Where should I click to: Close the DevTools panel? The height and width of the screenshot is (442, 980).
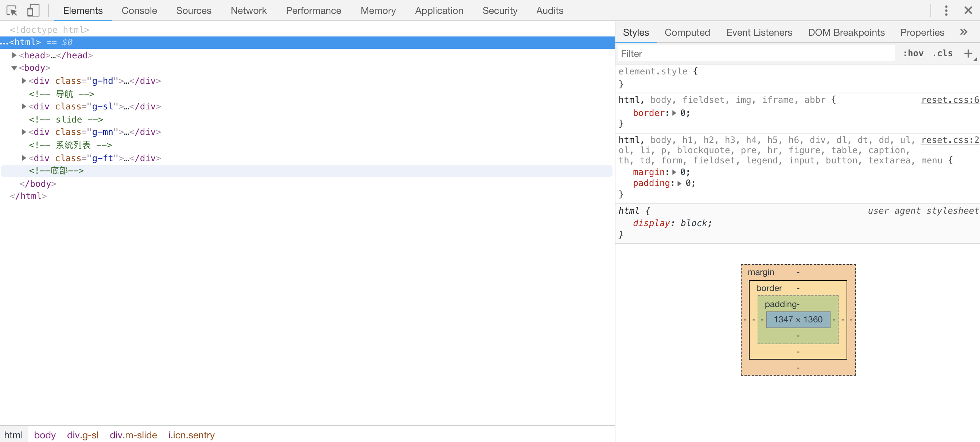[x=968, y=10]
